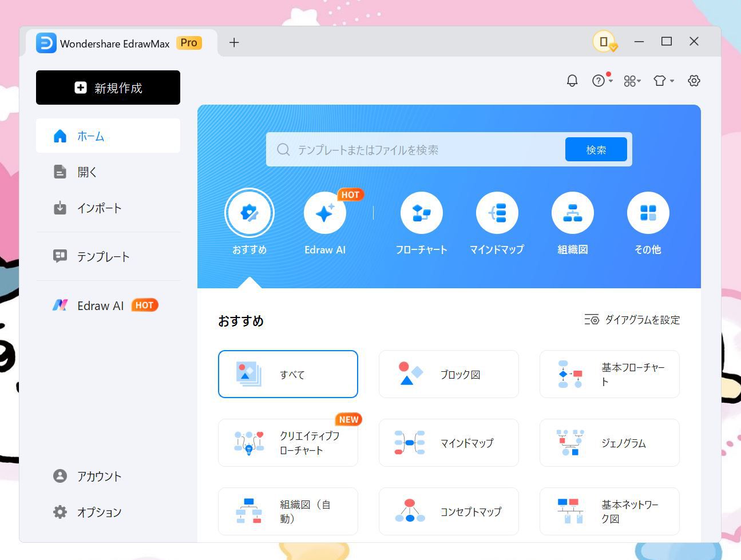
Task: Expand the apps grid dropdown
Action: coord(632,81)
